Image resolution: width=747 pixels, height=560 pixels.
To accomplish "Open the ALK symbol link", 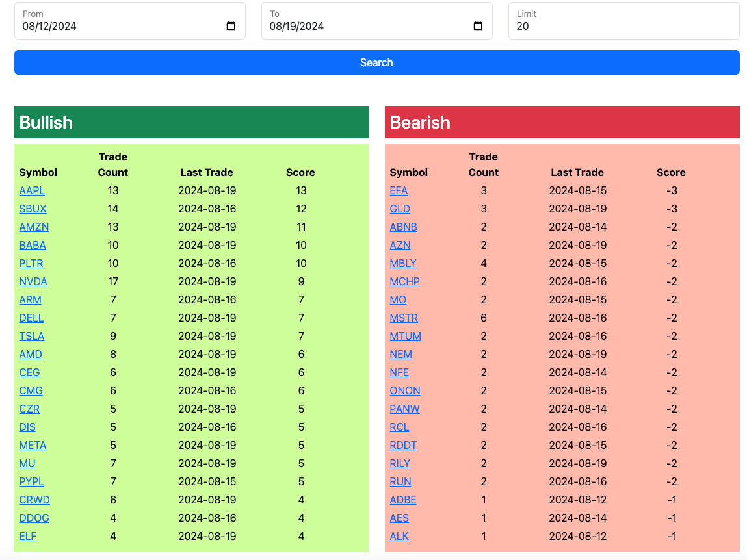I will coord(399,536).
